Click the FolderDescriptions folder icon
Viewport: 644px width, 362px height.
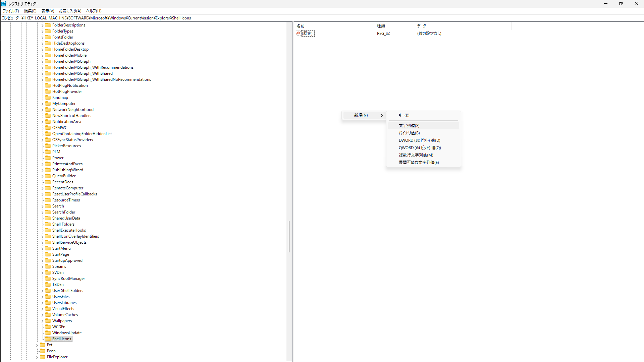click(48, 25)
